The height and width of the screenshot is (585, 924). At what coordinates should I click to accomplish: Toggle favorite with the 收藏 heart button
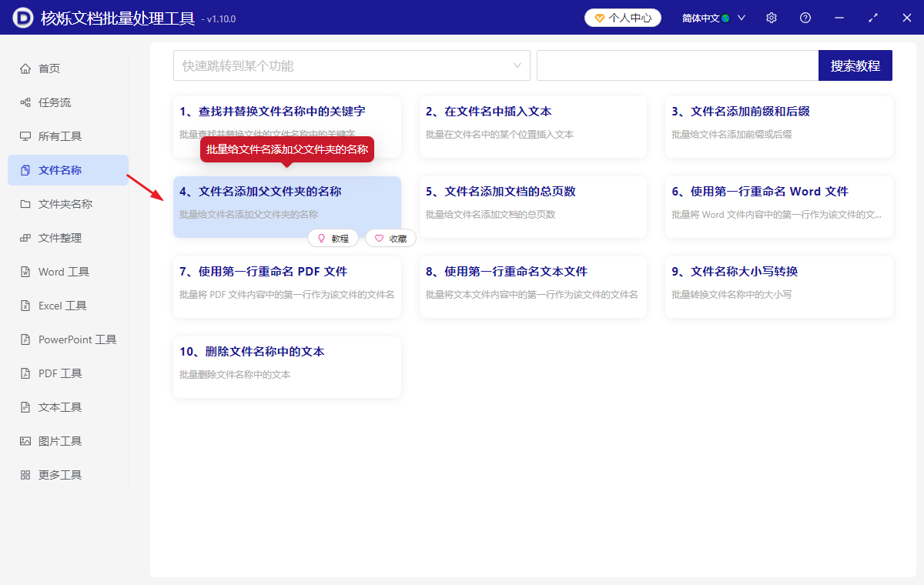pos(390,238)
